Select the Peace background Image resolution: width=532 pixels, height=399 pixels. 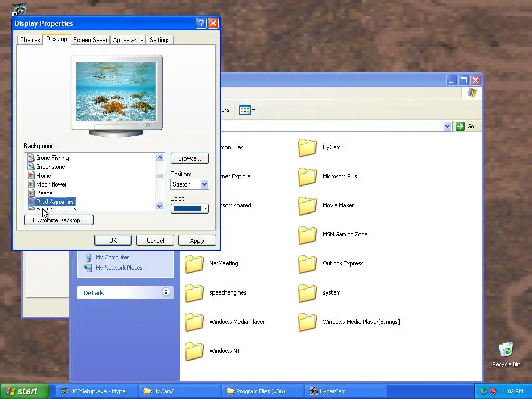click(x=44, y=193)
